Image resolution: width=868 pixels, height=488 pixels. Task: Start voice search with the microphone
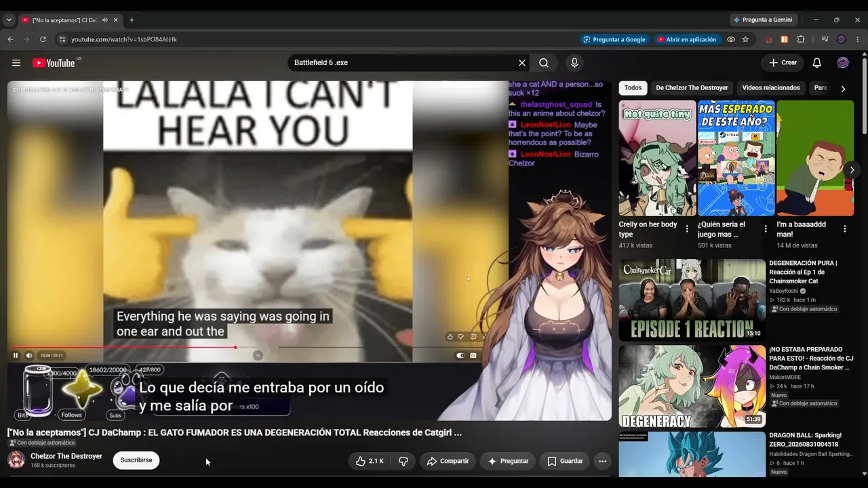click(x=574, y=63)
